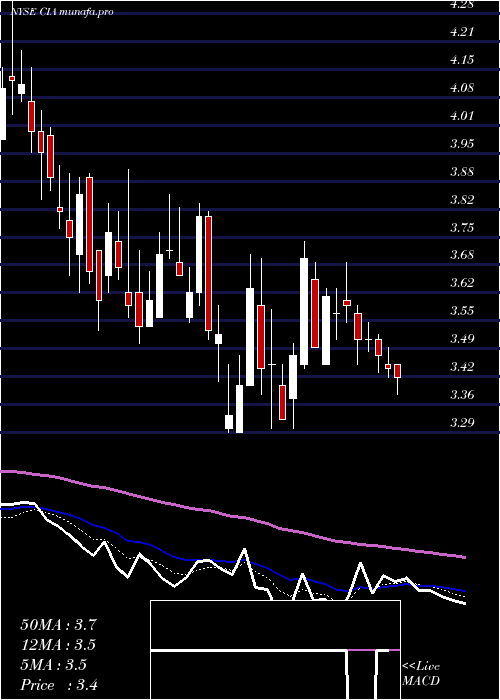The width and height of the screenshot is (500, 700).
Task: Click the 3.49 price axis label
Action: tap(462, 339)
